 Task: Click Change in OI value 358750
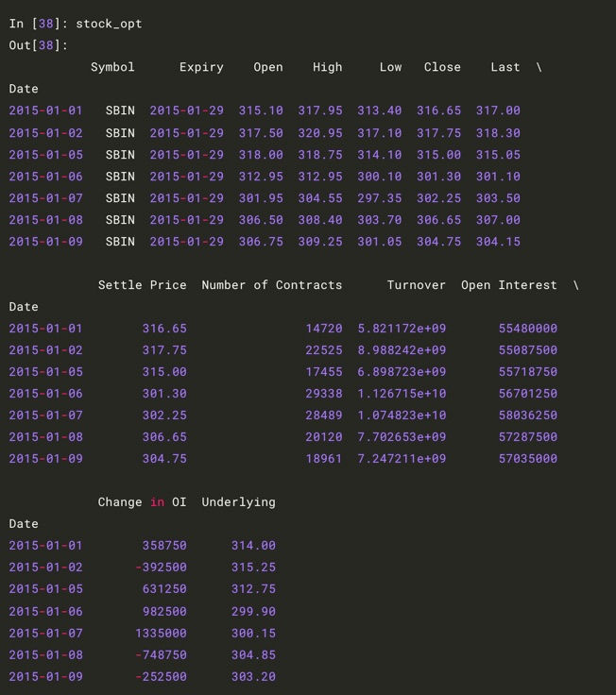point(164,546)
